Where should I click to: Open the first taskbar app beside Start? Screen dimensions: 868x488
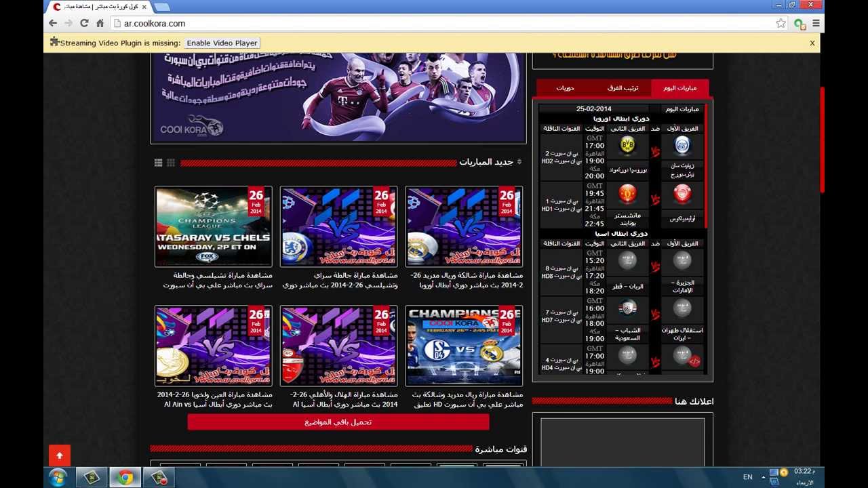[92, 477]
